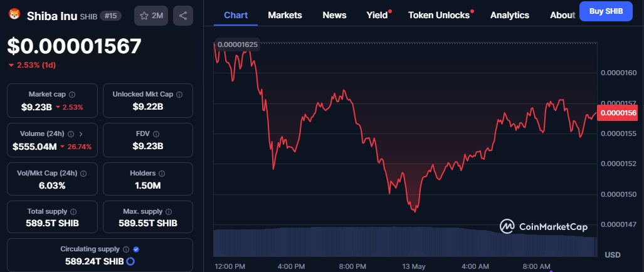
Task: Click the 2.53% (1d) price change
Action: click(32, 65)
